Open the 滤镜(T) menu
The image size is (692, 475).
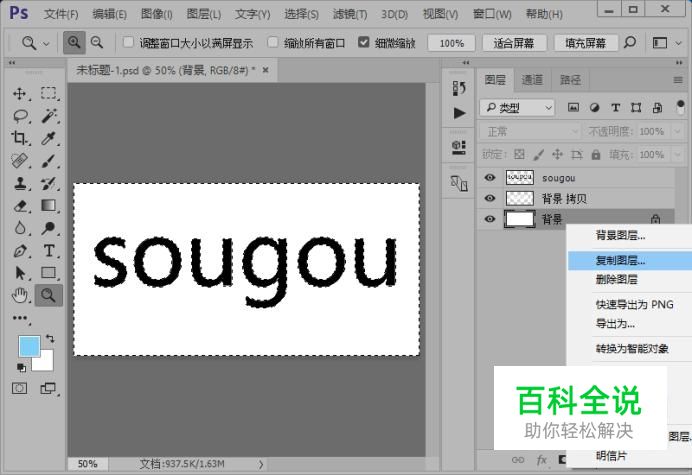coord(350,14)
